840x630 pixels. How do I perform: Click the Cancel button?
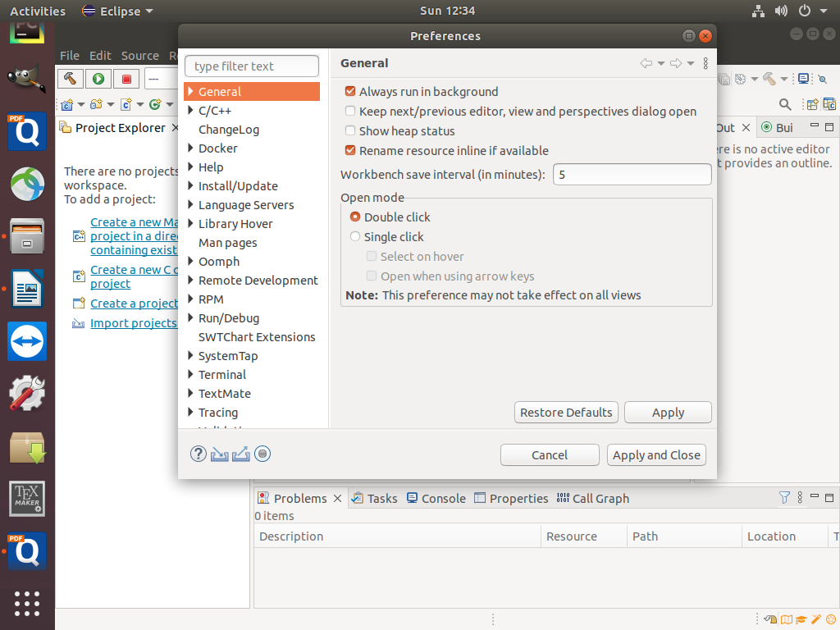550,454
